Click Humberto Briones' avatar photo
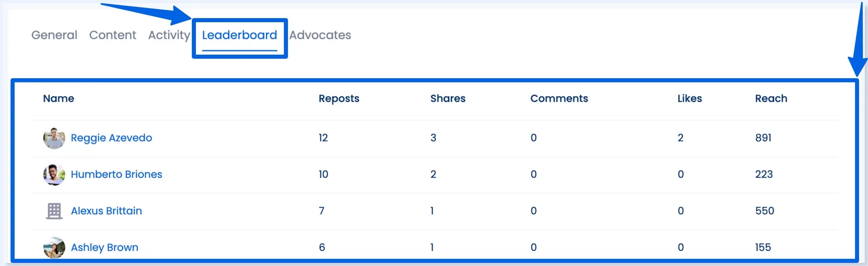The width and height of the screenshot is (868, 266). coord(54,175)
